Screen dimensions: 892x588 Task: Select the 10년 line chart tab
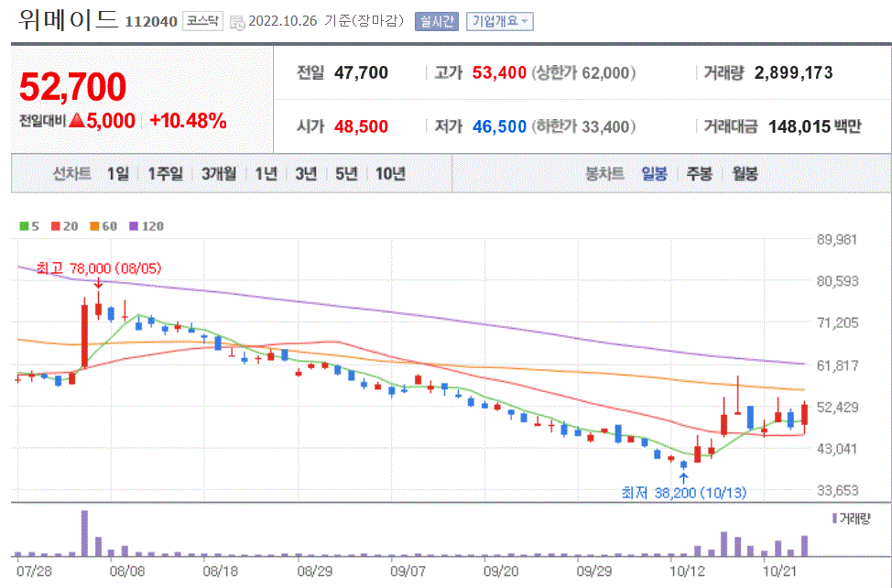(390, 173)
